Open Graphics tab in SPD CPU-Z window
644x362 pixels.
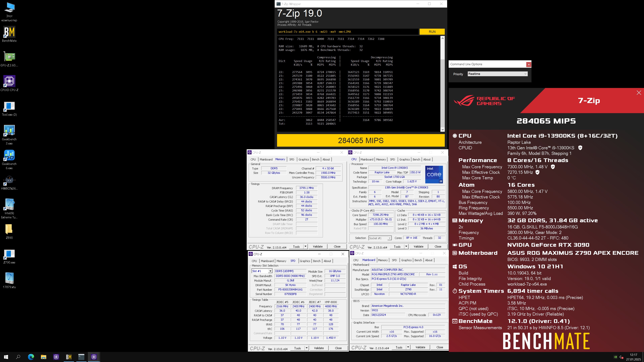(x=305, y=261)
